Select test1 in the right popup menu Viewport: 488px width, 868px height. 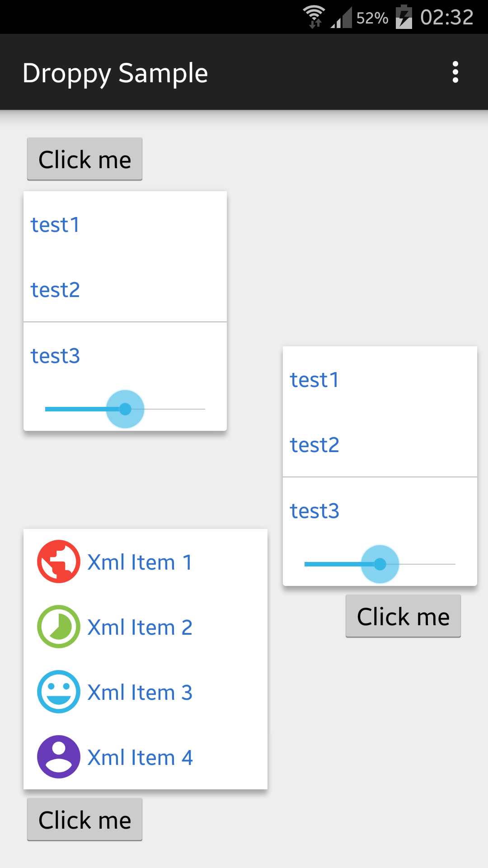pos(314,380)
